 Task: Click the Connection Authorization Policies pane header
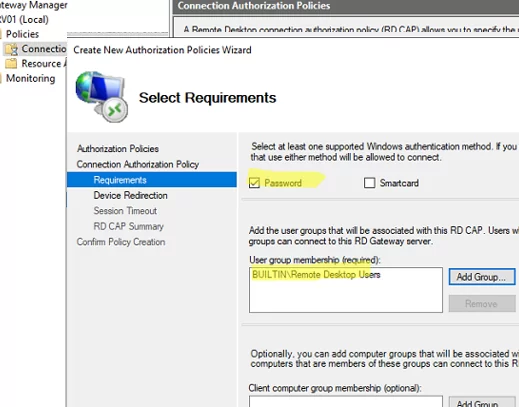pos(346,6)
